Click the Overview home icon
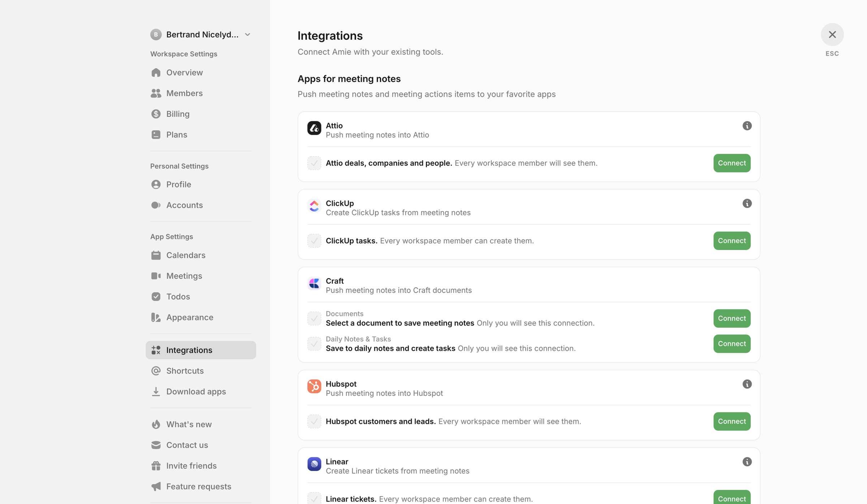 click(156, 73)
